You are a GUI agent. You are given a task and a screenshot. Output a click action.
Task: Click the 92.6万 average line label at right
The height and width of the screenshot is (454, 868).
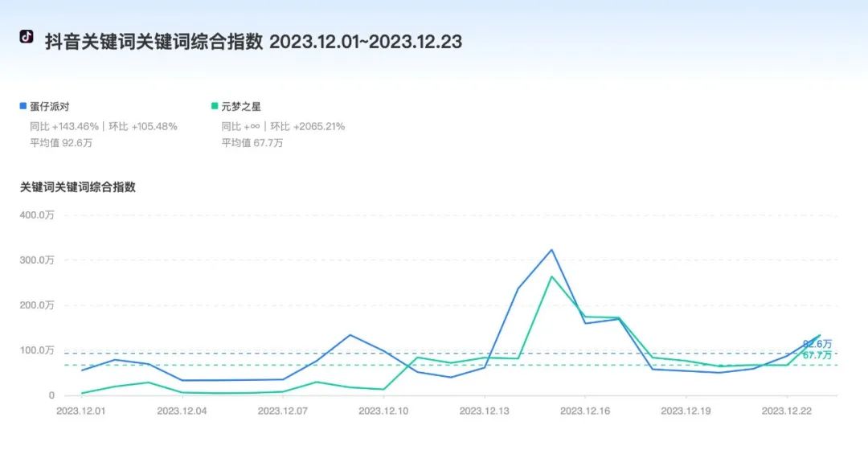click(x=817, y=345)
